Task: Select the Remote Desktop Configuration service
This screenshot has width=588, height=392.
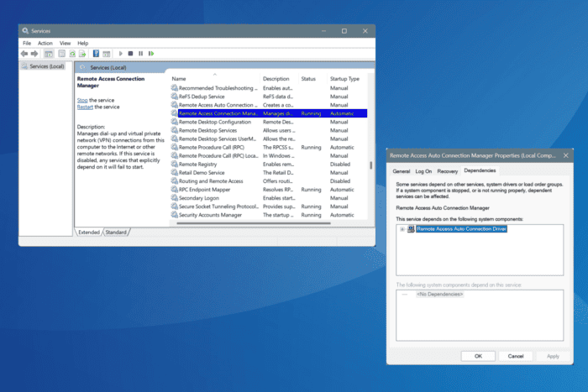Action: (x=269, y=122)
